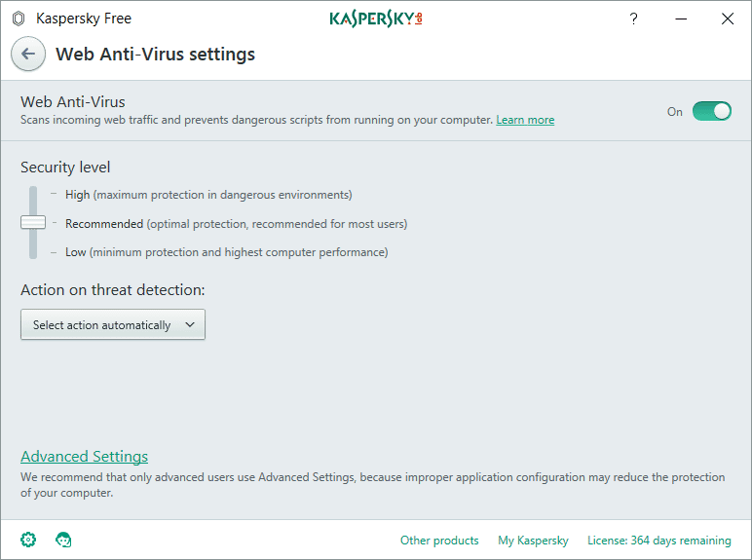Minimize the Kaspersky Free window

click(681, 19)
